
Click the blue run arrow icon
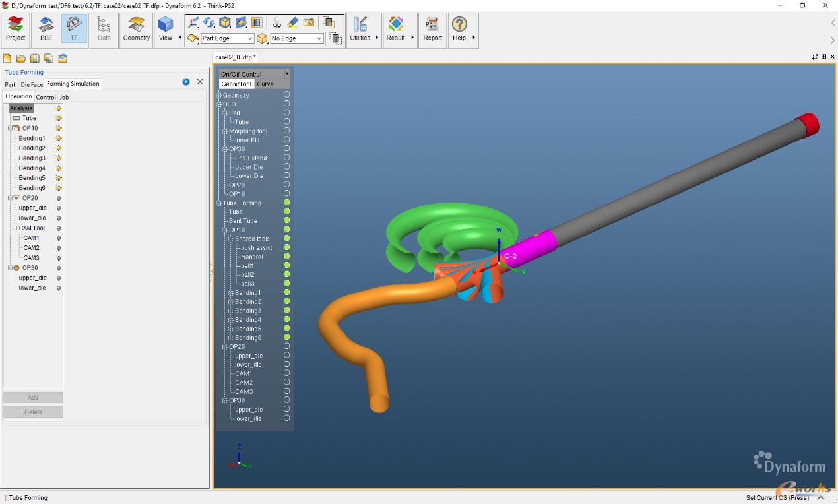(186, 82)
